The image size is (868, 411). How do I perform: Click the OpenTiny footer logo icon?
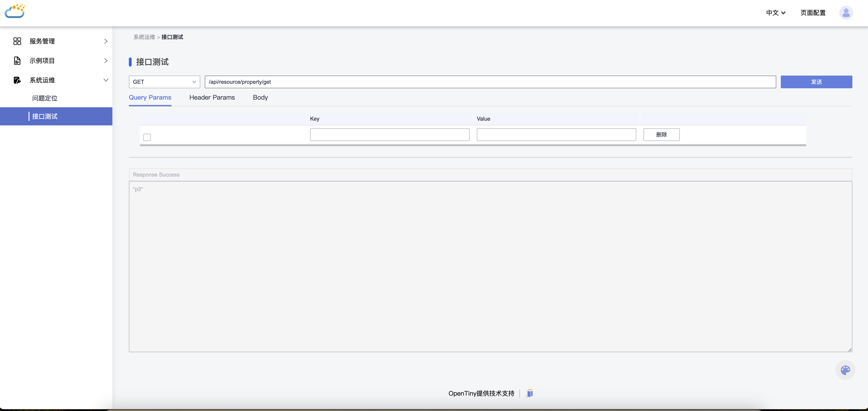[x=530, y=393]
